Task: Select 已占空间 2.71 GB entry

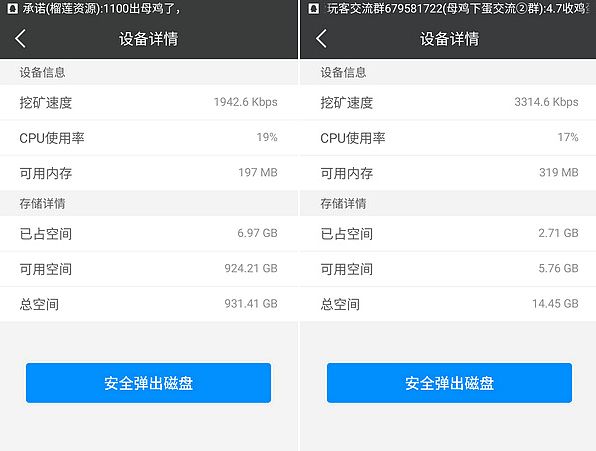Action: pos(448,233)
